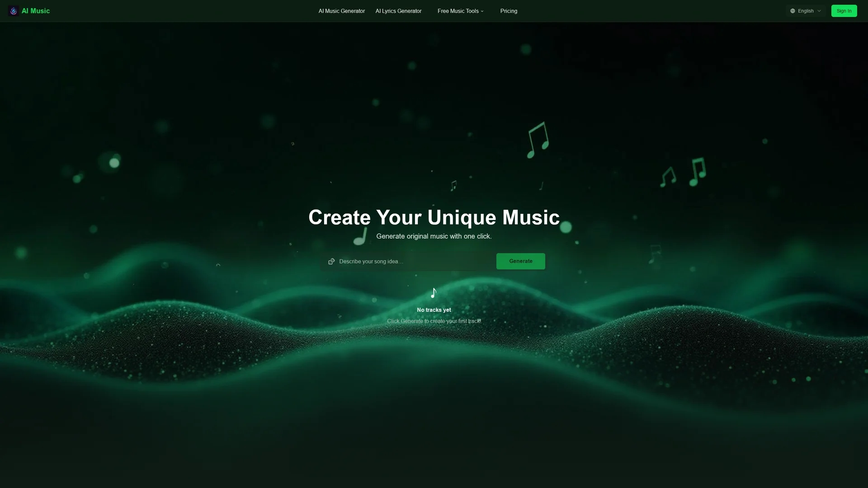
Task: Click the Generate button
Action: point(521,261)
